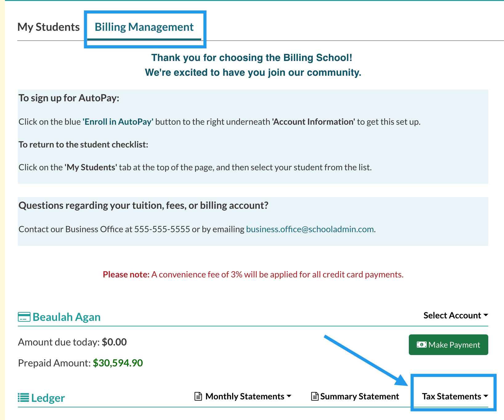Click the bold 'My Students' instruction text
504x420 pixels.
pos(91,167)
